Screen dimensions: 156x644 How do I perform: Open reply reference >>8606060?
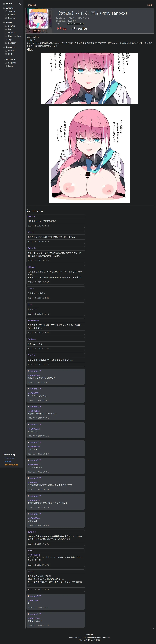[34, 375]
